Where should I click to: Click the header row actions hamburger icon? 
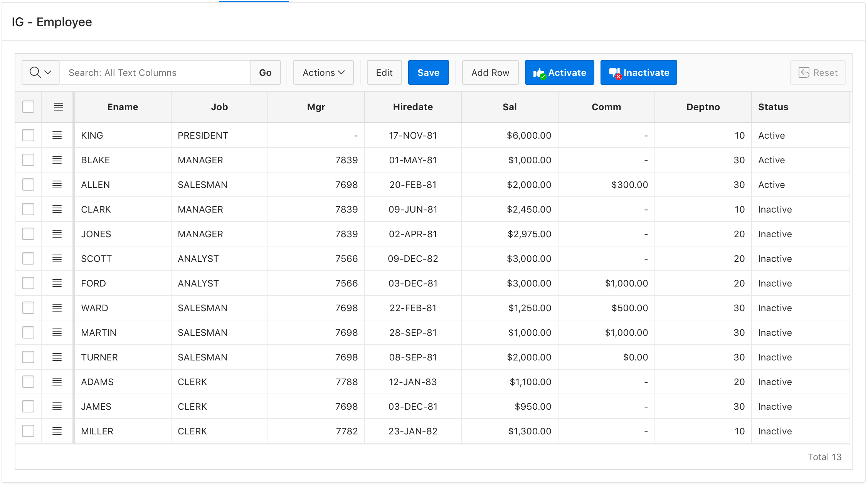[59, 107]
